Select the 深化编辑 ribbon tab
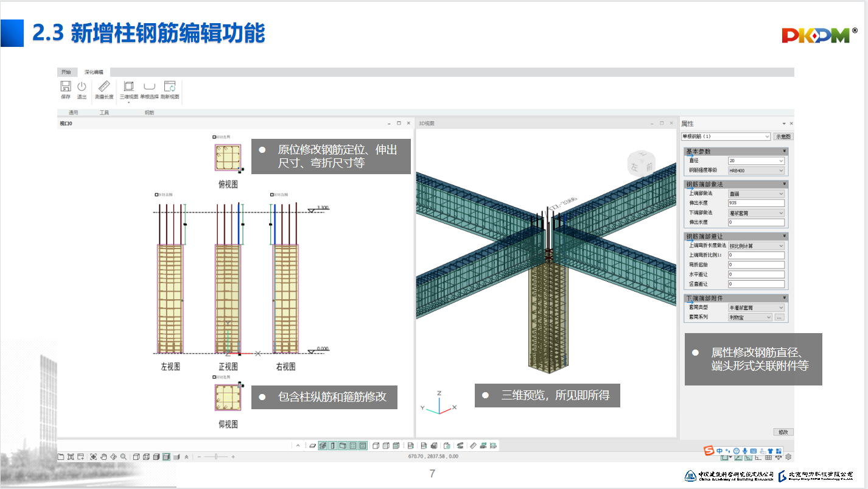Viewport: 868px width, 489px height. [x=94, y=72]
